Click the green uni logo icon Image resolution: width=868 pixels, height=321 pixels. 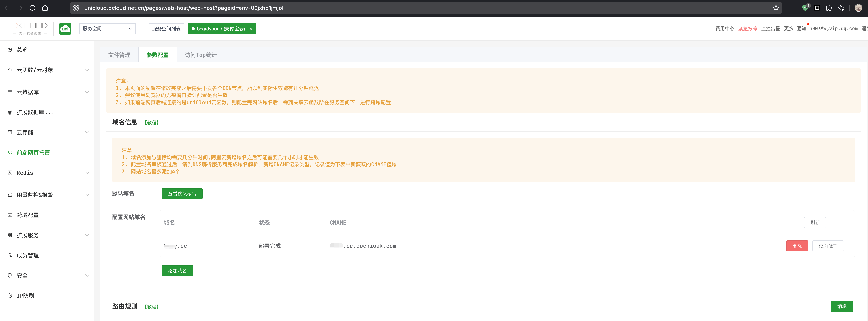coord(65,29)
